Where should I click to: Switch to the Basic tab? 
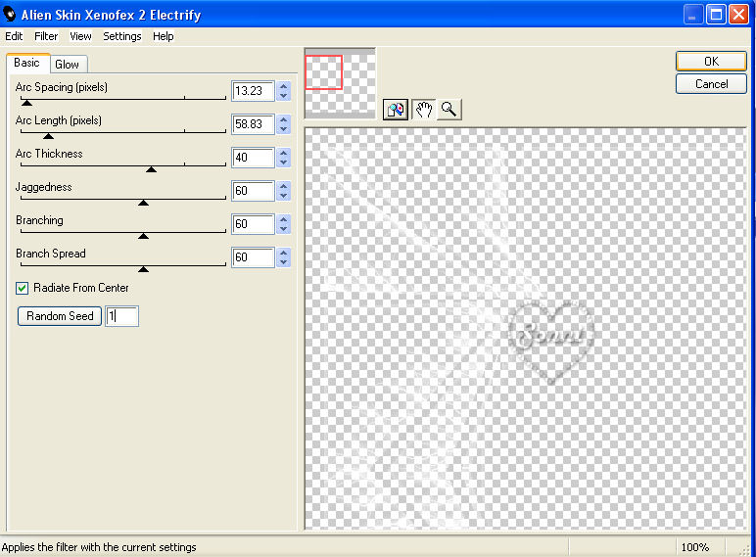pos(27,63)
